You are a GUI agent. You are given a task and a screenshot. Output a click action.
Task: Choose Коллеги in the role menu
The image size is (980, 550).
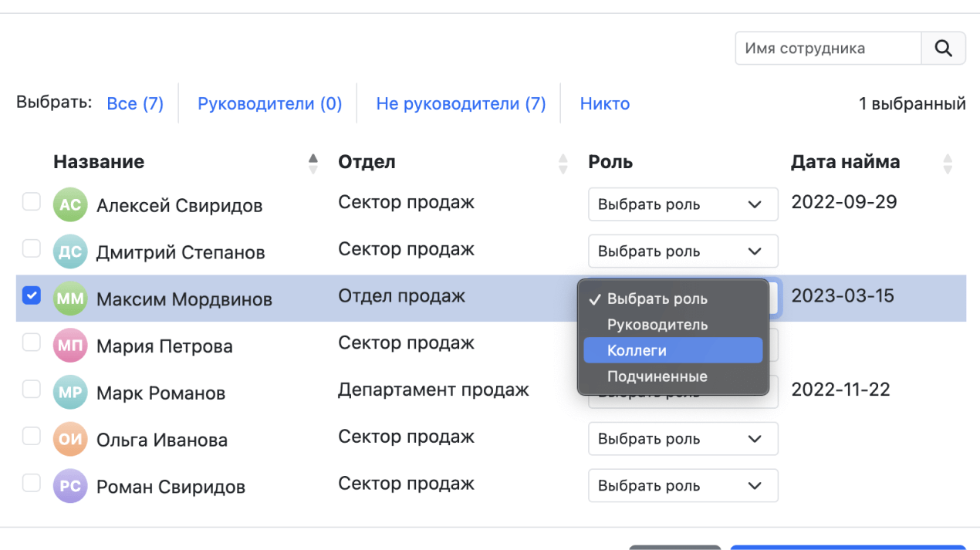click(673, 350)
